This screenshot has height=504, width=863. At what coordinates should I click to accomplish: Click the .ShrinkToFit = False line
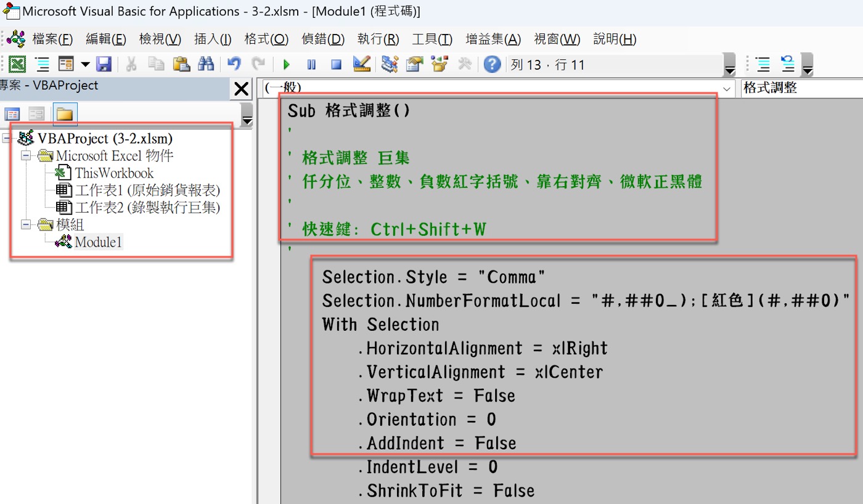446,491
